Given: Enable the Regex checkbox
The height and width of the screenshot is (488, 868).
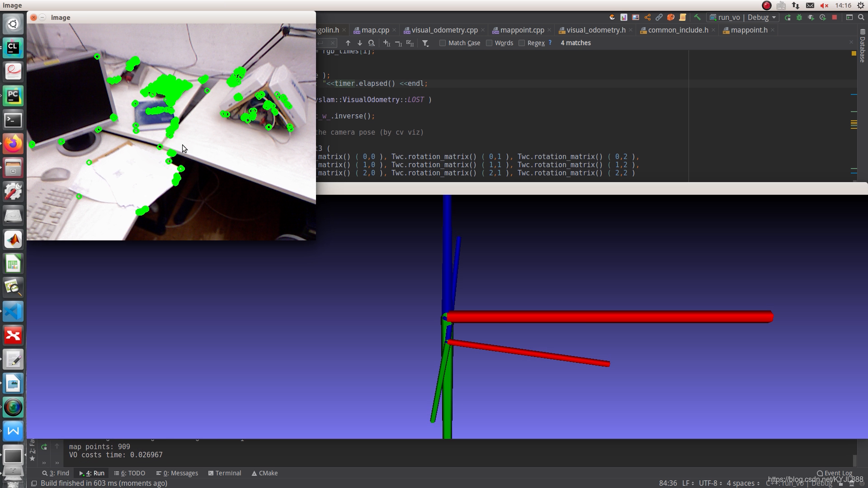Looking at the screenshot, I should click(522, 43).
